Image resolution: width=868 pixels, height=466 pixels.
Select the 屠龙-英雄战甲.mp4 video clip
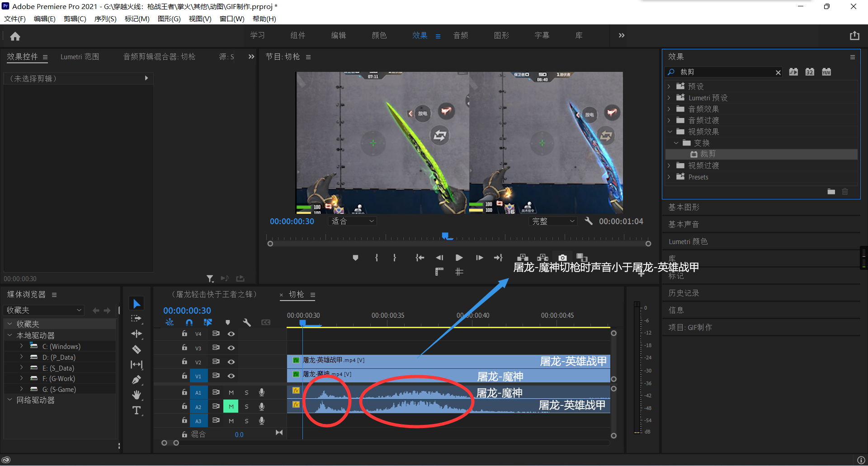(448, 361)
